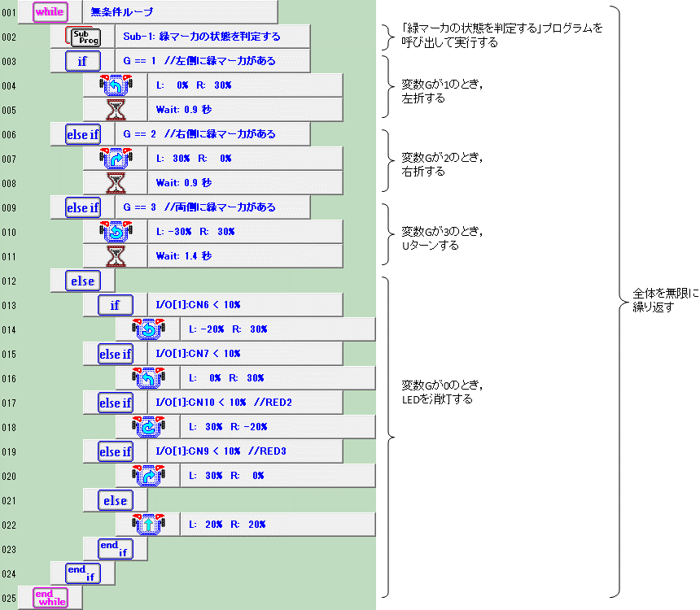Click the right-turn motor icon on line 007
The width and height of the screenshot is (700, 610).
click(x=116, y=159)
